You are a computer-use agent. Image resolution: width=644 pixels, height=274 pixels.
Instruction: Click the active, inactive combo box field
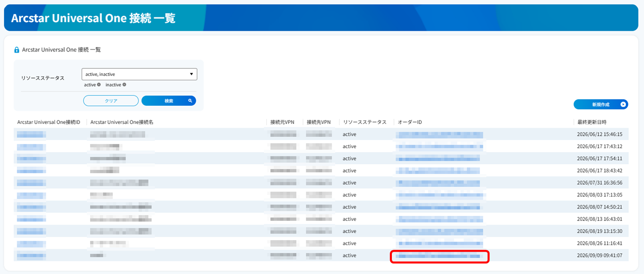[139, 74]
